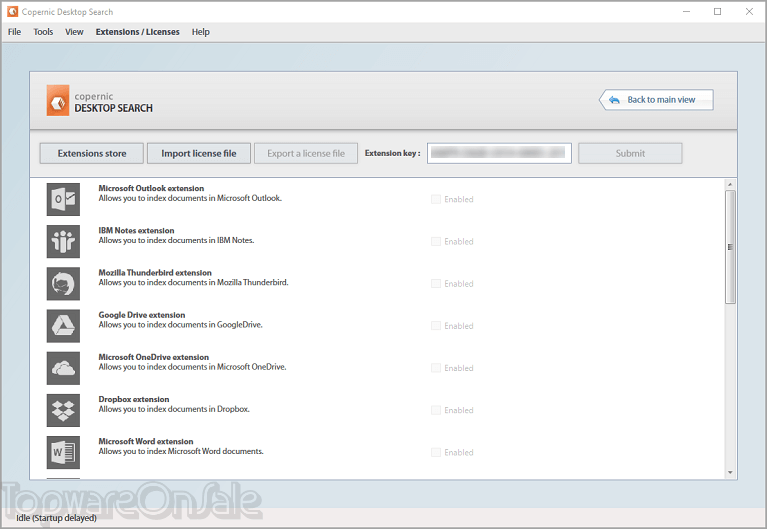Go back to main view
767x529 pixels.
click(656, 100)
